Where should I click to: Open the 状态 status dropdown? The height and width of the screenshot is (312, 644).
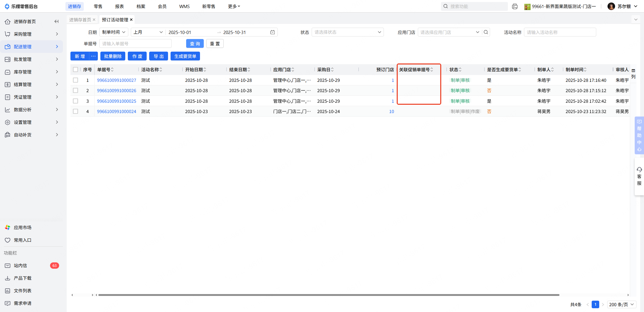point(347,32)
